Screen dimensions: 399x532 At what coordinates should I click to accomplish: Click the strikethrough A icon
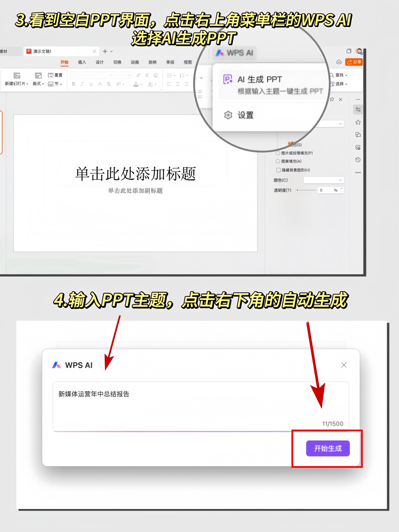(x=100, y=84)
